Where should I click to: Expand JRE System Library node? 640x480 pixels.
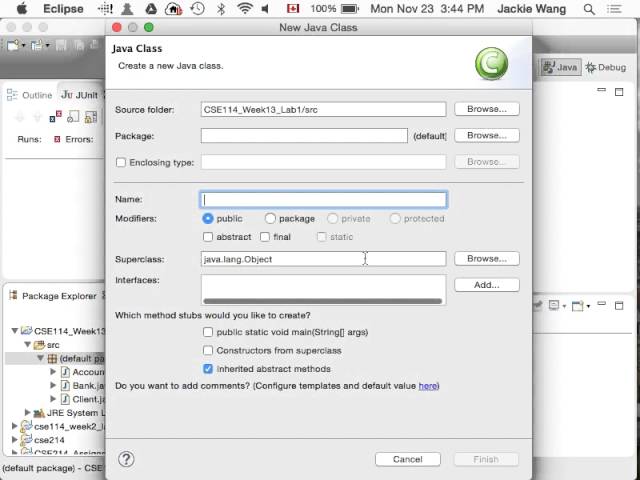point(28,413)
